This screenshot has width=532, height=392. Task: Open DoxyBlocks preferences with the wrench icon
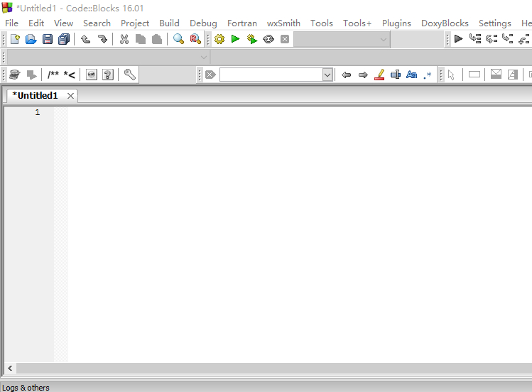tap(129, 75)
